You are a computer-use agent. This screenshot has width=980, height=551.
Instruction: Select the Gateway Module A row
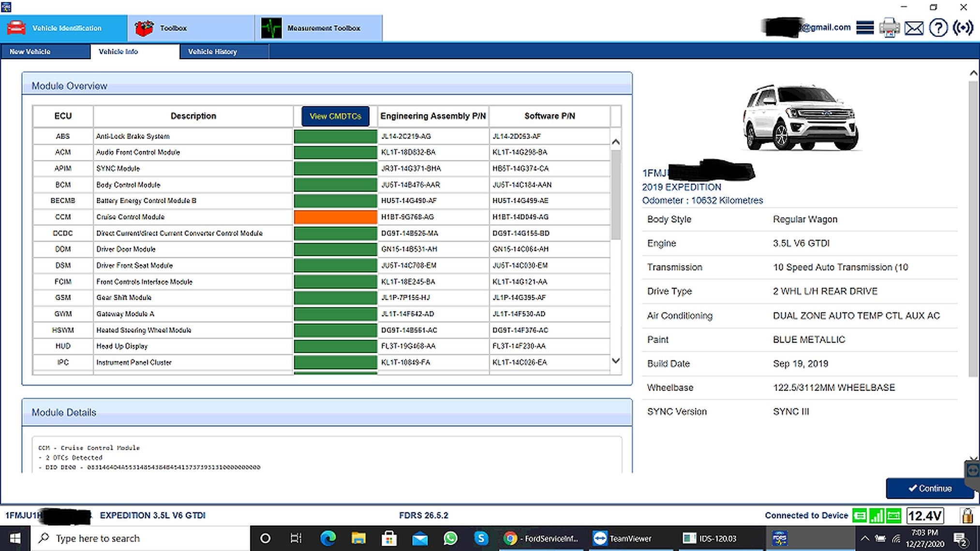tap(322, 314)
